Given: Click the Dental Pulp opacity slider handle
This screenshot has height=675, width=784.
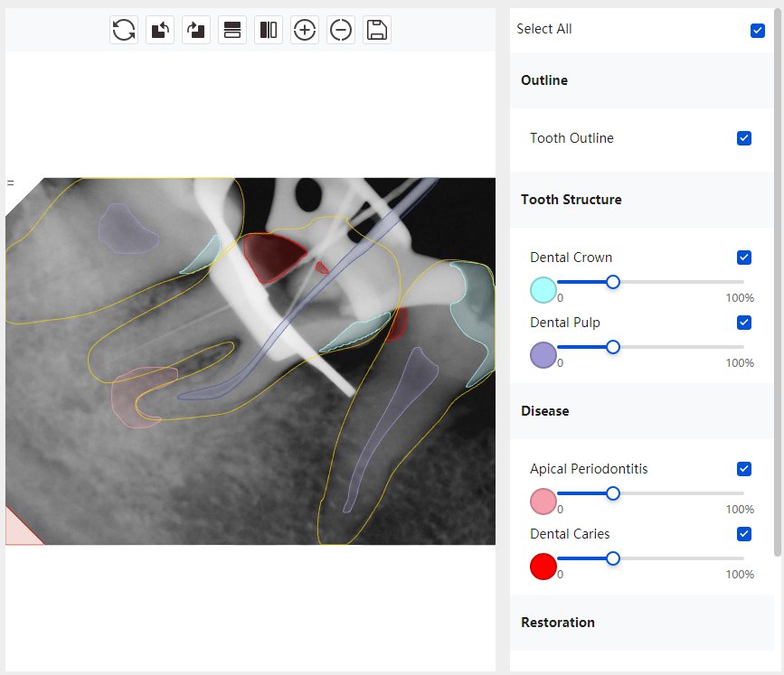Looking at the screenshot, I should tap(613, 347).
